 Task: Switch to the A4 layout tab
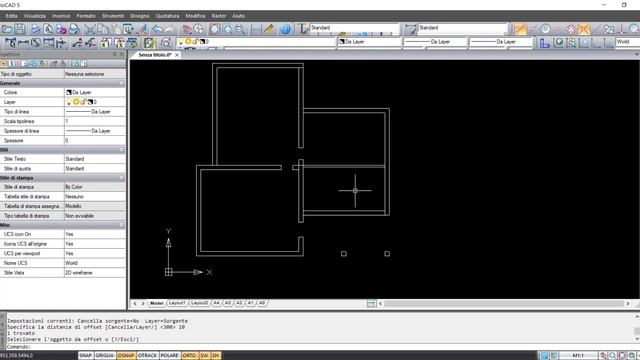click(216, 303)
